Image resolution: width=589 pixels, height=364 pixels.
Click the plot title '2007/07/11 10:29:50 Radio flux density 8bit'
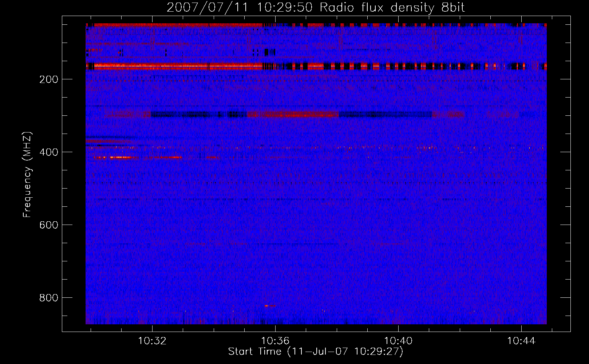coord(316,7)
